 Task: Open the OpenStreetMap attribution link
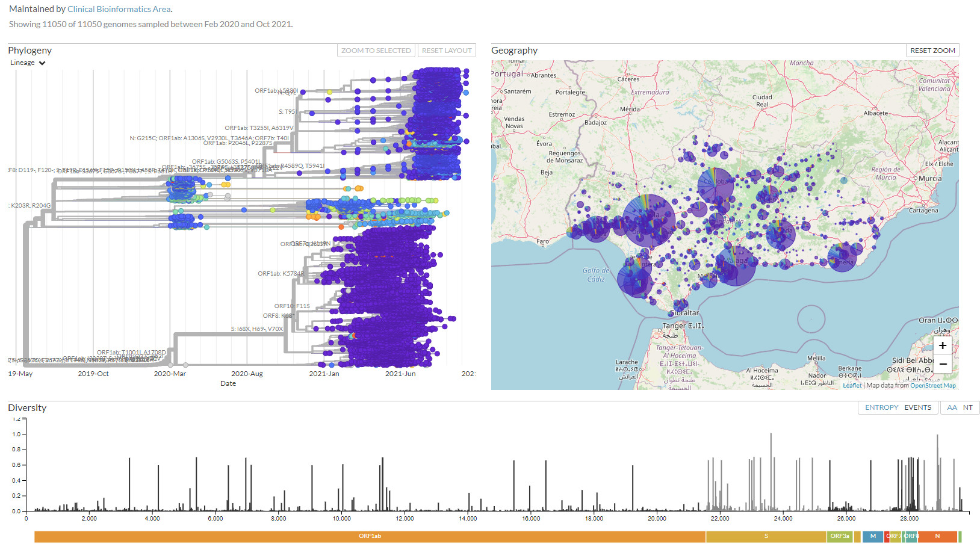tap(932, 386)
